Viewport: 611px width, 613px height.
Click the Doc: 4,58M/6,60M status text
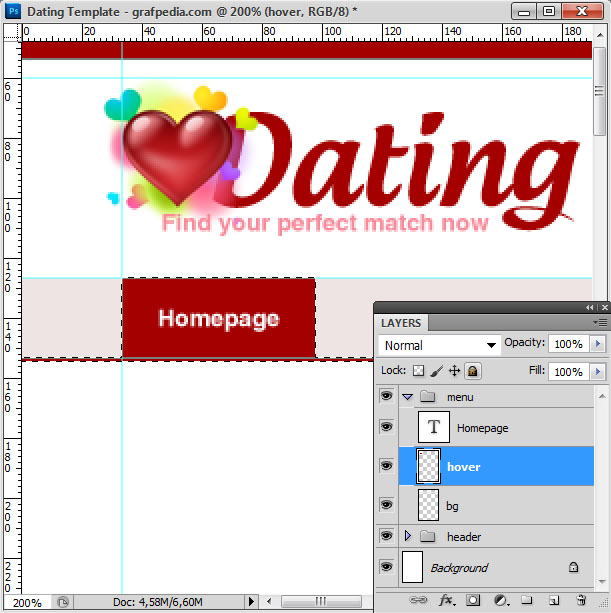click(x=158, y=602)
